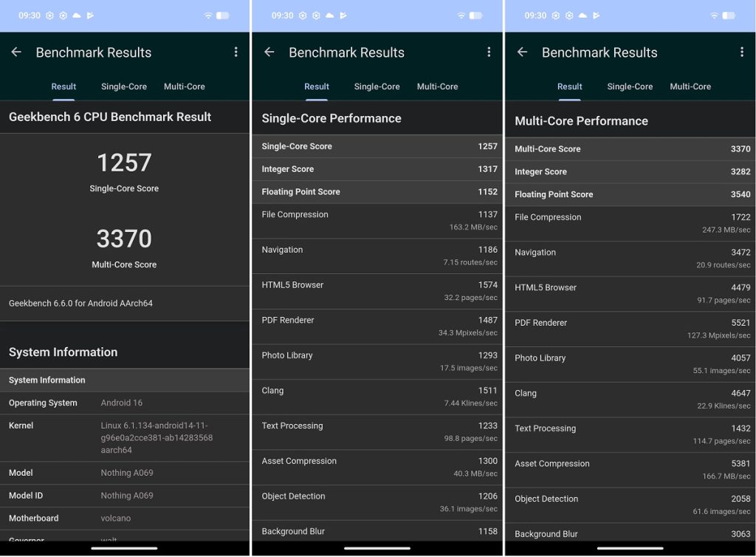The width and height of the screenshot is (756, 557).
Task: Select the Model ID row in System Information
Action: point(125,496)
